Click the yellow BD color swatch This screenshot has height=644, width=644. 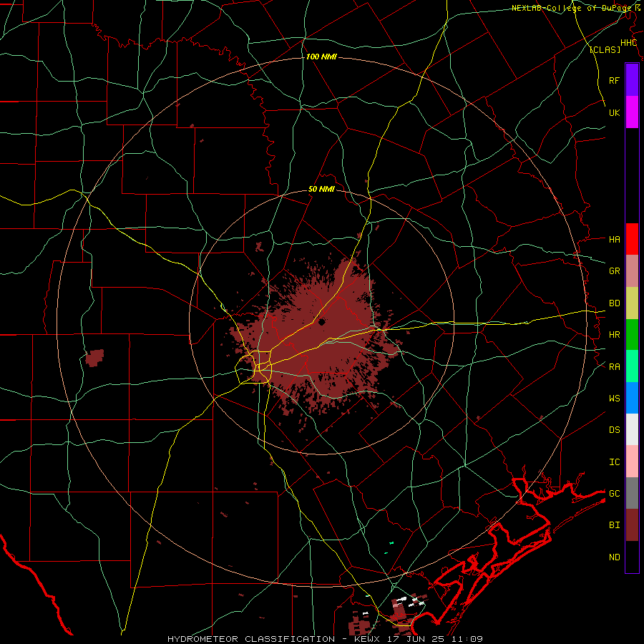[x=632, y=303]
